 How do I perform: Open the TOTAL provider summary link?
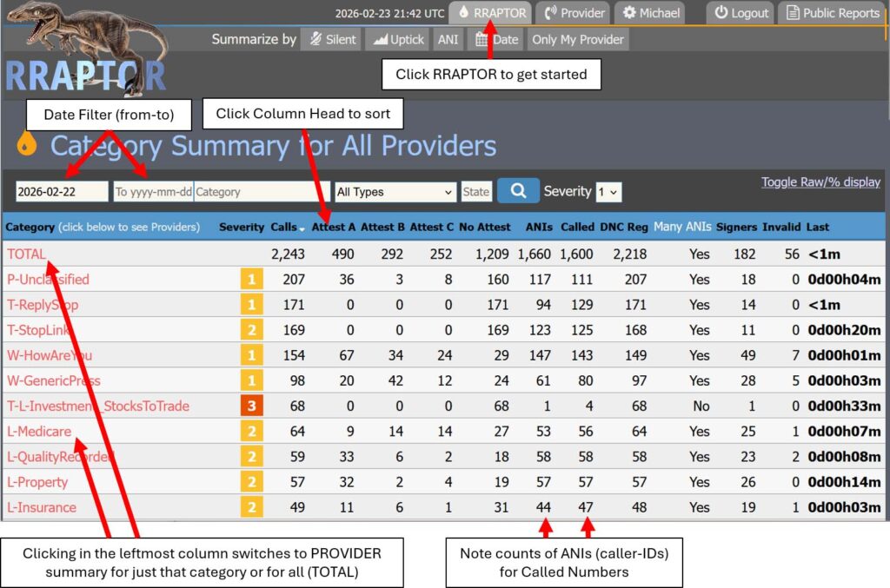coord(27,254)
